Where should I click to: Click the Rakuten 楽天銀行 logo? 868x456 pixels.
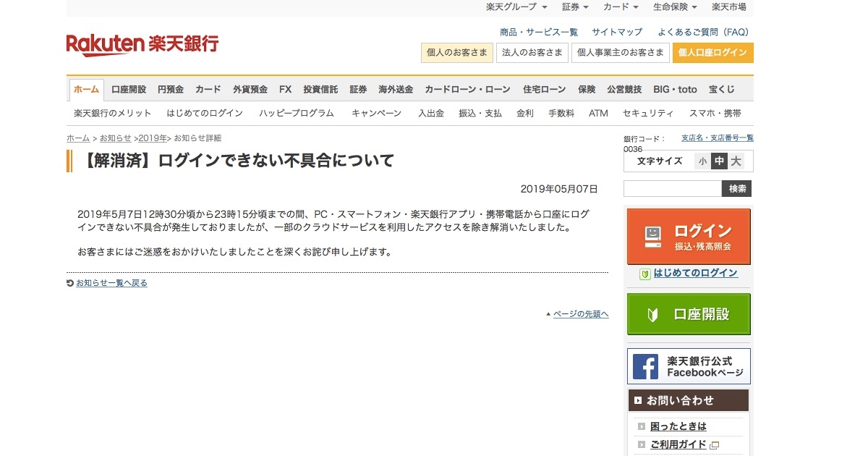point(142,44)
